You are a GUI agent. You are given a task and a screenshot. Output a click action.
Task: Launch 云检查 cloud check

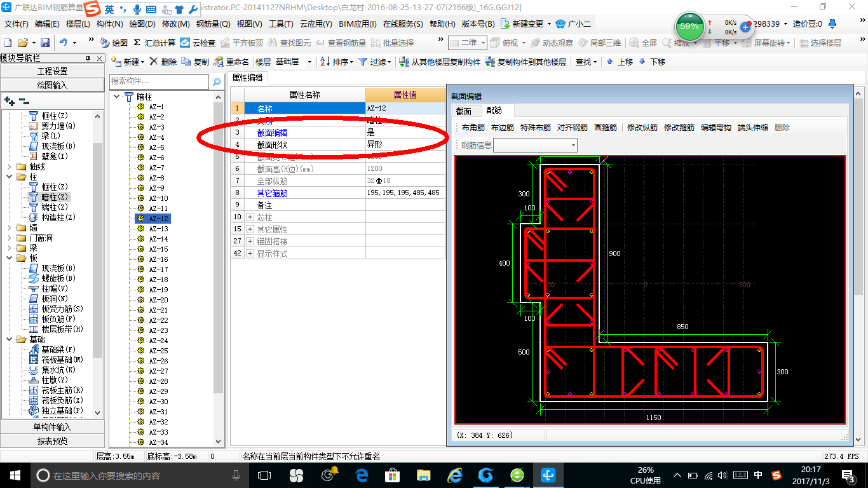point(198,43)
